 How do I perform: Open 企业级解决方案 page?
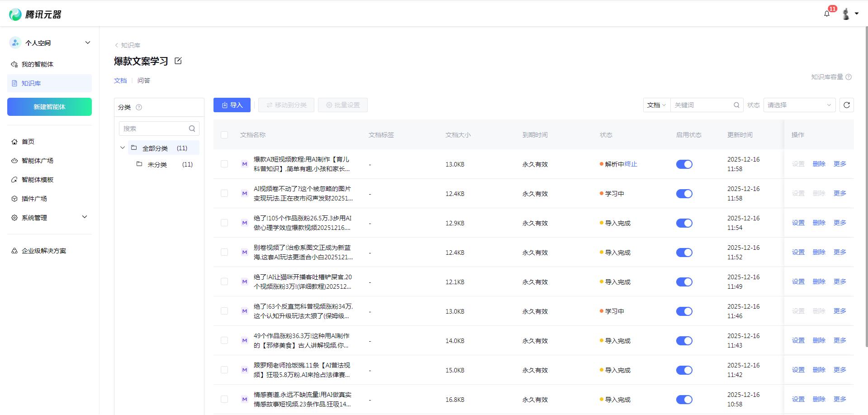[43, 250]
